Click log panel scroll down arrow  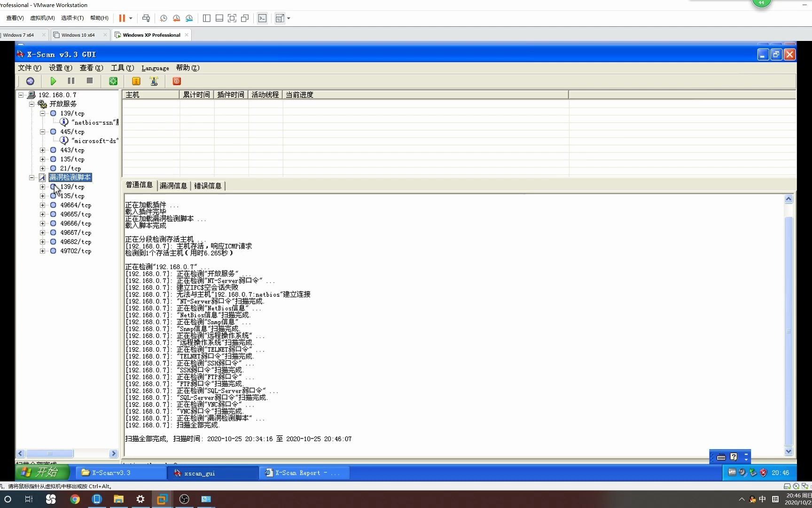[x=789, y=451]
